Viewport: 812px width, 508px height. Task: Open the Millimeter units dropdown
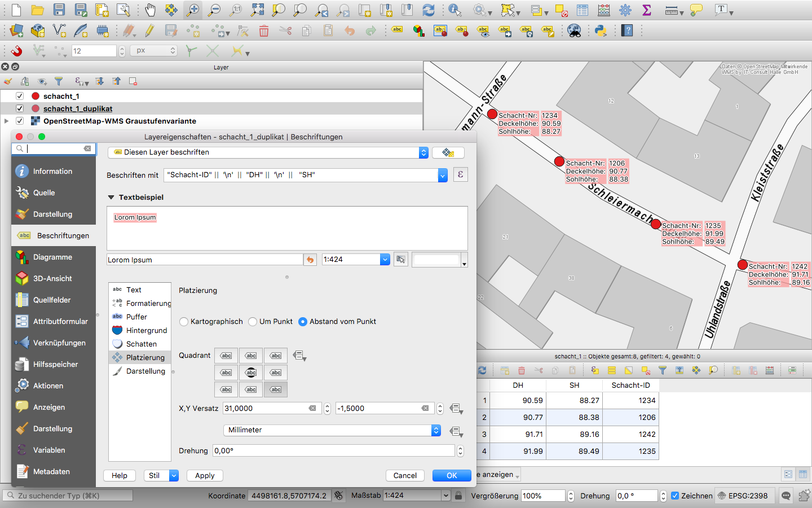point(333,430)
